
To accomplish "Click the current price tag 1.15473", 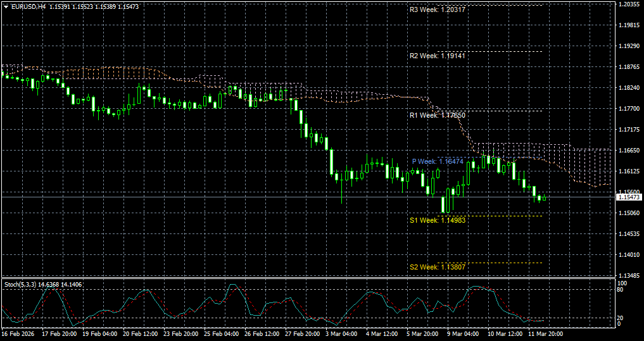I will pyautogui.click(x=629, y=197).
